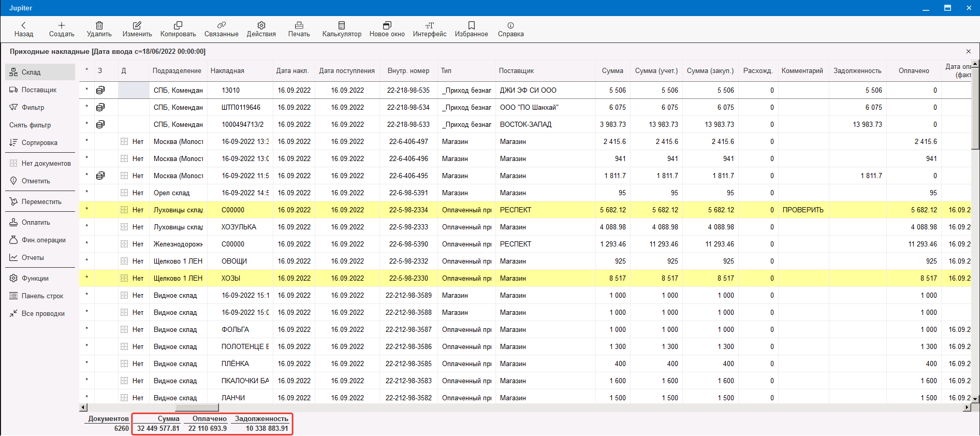Click internal number 22-212-98-3589

408,295
